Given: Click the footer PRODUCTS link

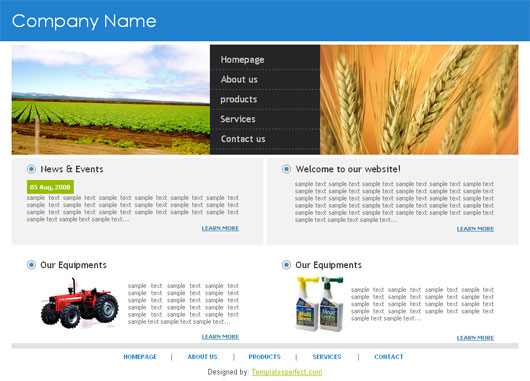Looking at the screenshot, I should [x=264, y=357].
